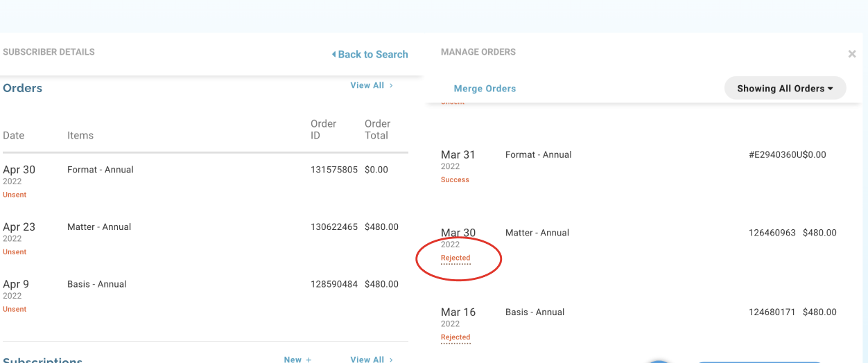Click the Order Total column header
Viewport: 868px width, 363px height.
pos(377,130)
